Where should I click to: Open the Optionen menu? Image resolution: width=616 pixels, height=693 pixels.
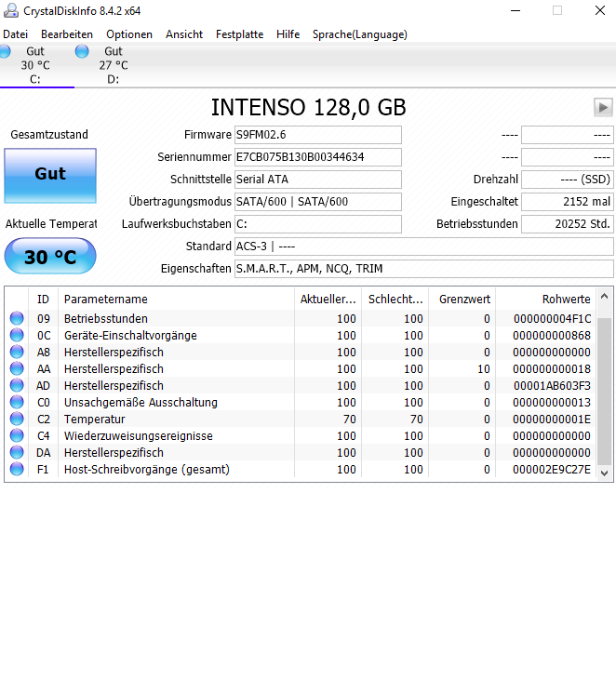[129, 34]
